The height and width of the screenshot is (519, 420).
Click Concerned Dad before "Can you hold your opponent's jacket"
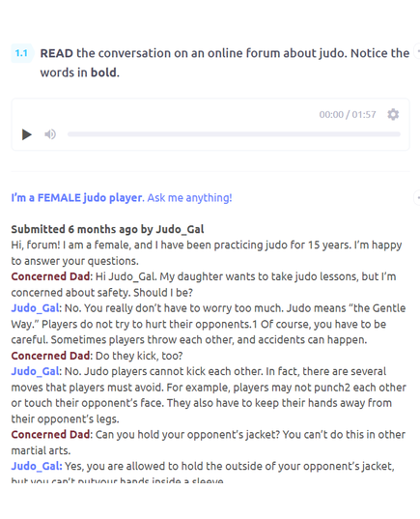tap(50, 435)
